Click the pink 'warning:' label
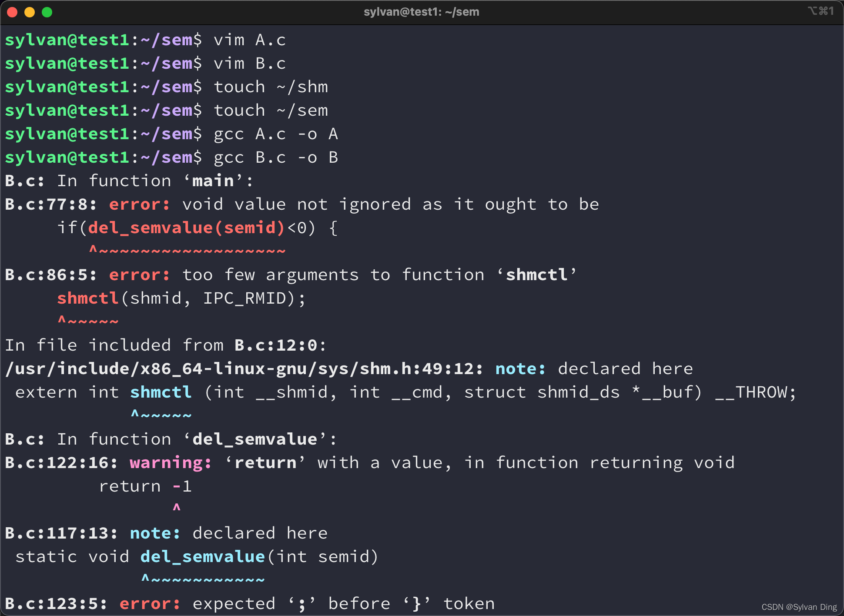844x616 pixels. (171, 463)
